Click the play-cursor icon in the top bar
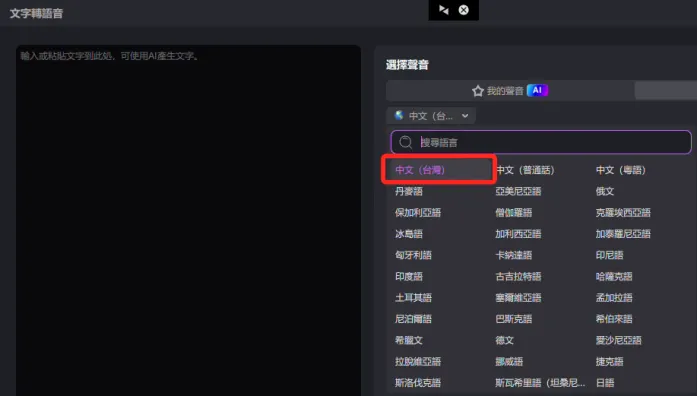The width and height of the screenshot is (697, 396). pos(444,10)
